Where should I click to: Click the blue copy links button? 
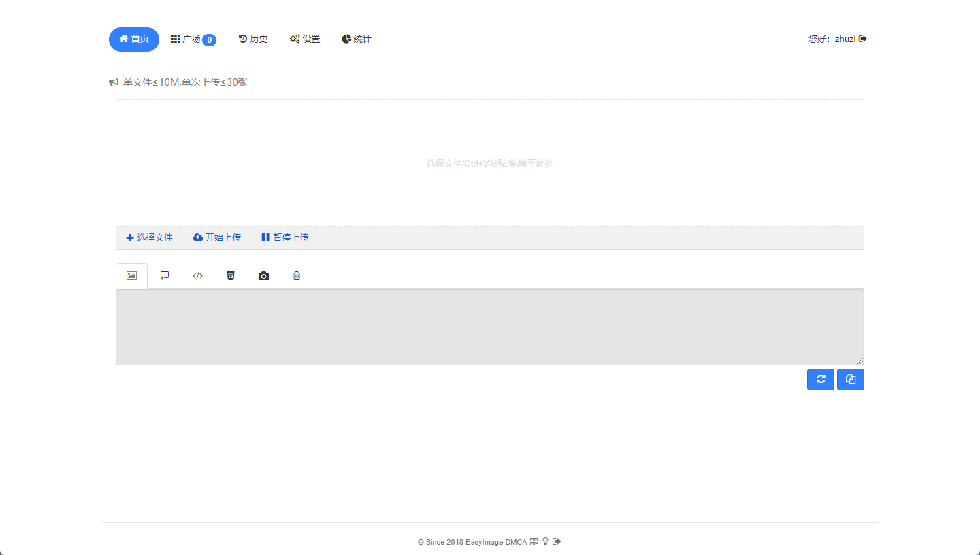click(x=851, y=380)
